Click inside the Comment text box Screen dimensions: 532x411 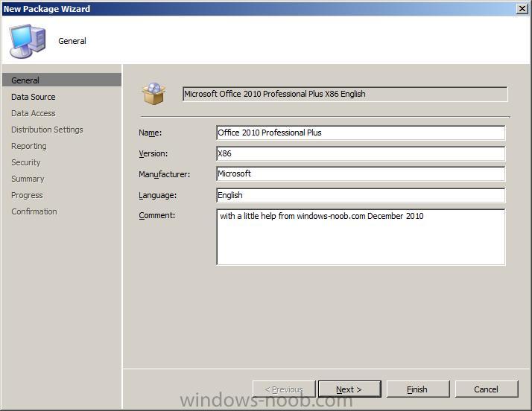click(x=361, y=237)
